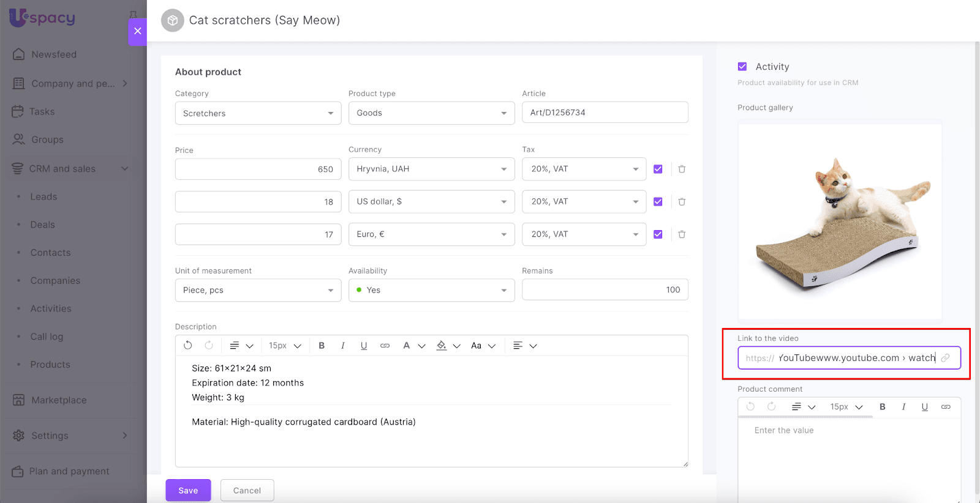Insert link icon in Description toolbar
This screenshot has width=980, height=503.
[385, 346]
